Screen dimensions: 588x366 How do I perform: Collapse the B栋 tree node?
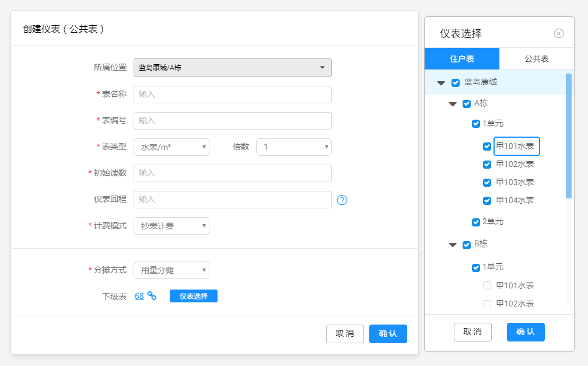click(453, 245)
